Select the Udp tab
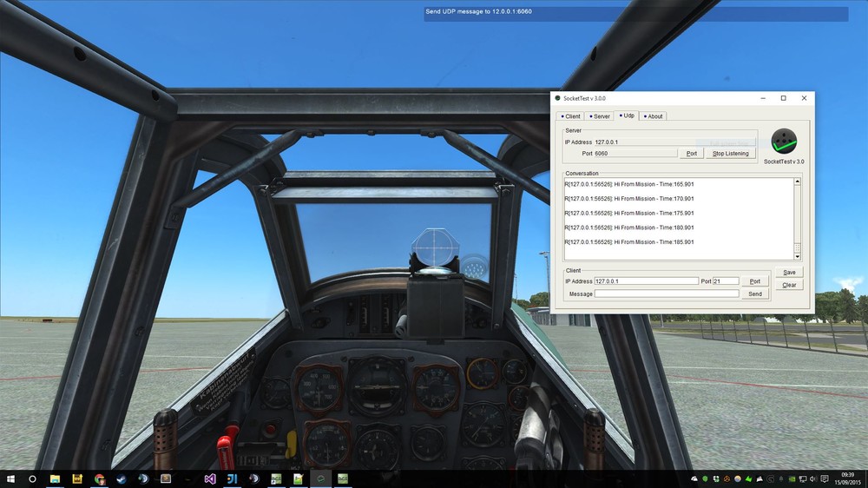The height and width of the screenshot is (488, 868). pos(627,115)
